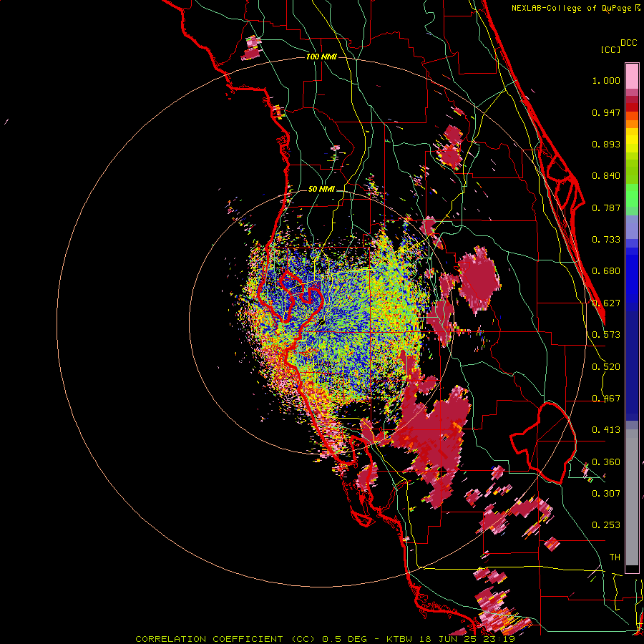Click the 0.520 scale value
This screenshot has width=644, height=644.
point(606,367)
